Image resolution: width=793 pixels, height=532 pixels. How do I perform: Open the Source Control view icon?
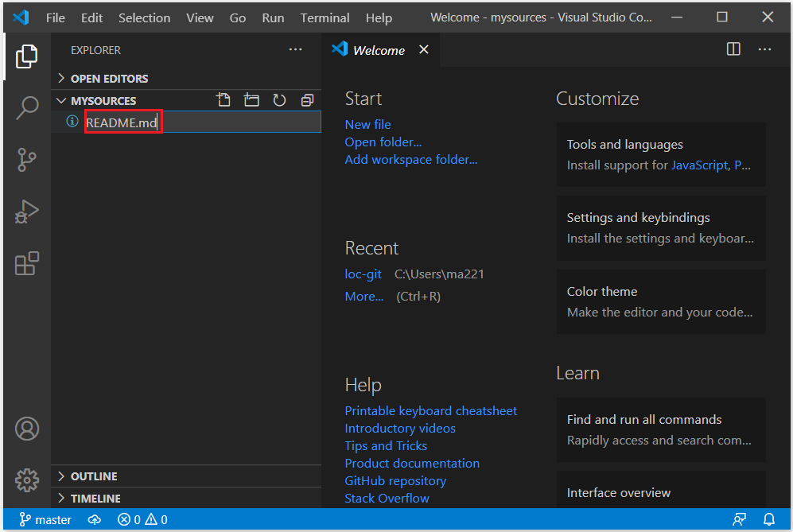27,160
